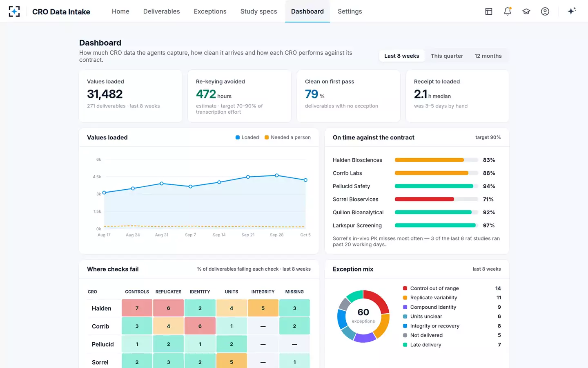Open the layout panel icon in header
Viewport: 588px width, 368px height.
489,11
